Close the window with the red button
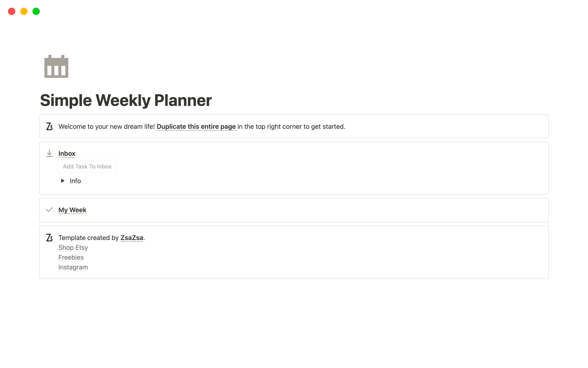Image resolution: width=588 pixels, height=368 pixels. tap(12, 11)
